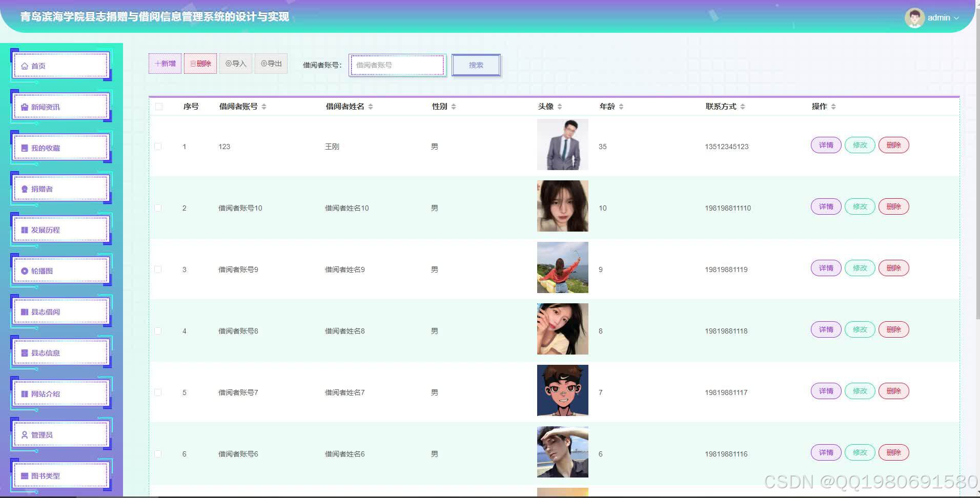Click 修改 for 借阅者姓名9

coord(860,268)
